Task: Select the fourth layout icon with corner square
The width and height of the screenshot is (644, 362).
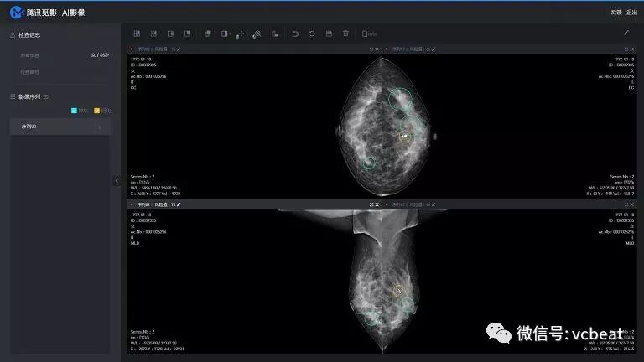Action: coord(187,34)
